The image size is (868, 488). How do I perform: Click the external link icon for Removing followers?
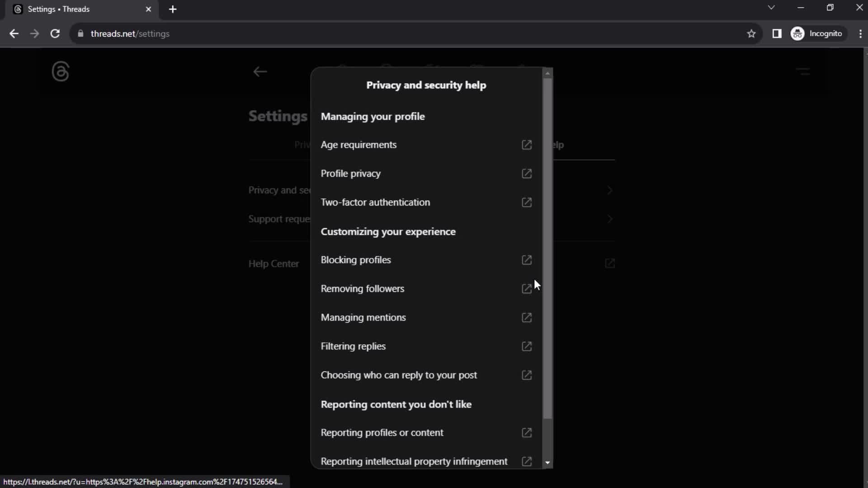coord(526,288)
